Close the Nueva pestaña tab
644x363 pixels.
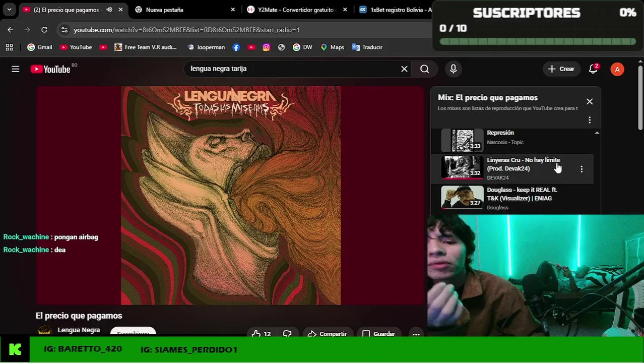(233, 10)
